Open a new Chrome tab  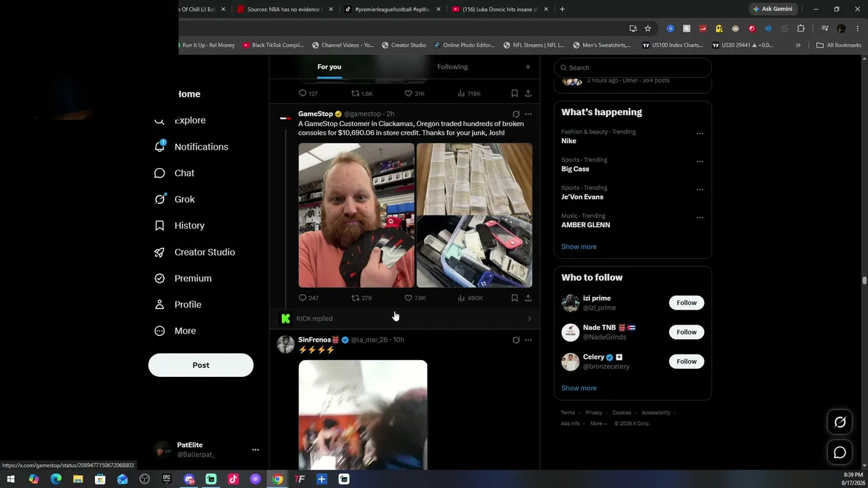(562, 9)
